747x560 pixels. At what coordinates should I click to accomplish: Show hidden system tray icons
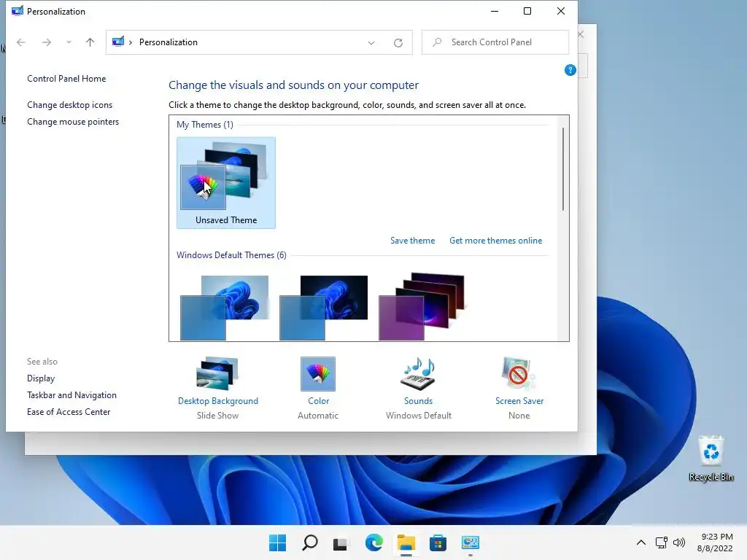tap(641, 542)
